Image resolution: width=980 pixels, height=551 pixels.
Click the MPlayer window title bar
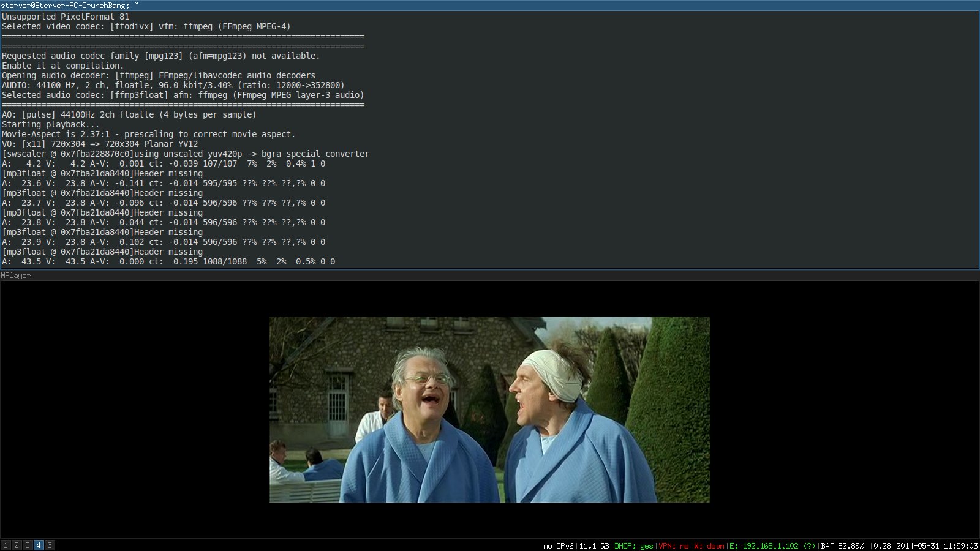pyautogui.click(x=490, y=275)
